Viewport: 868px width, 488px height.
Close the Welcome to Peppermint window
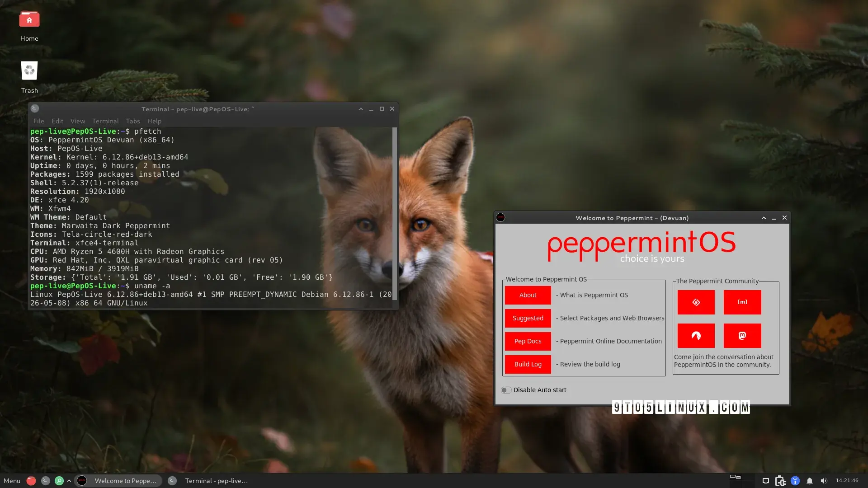click(784, 218)
